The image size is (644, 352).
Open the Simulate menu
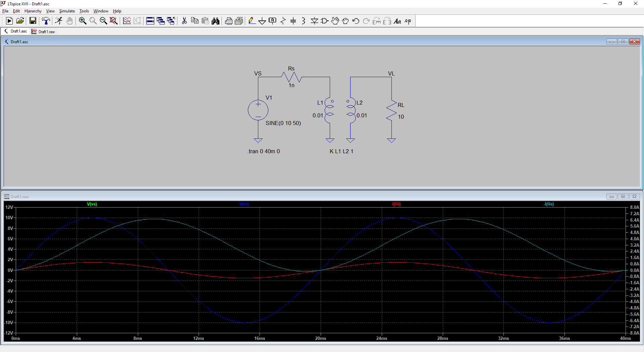click(x=67, y=11)
